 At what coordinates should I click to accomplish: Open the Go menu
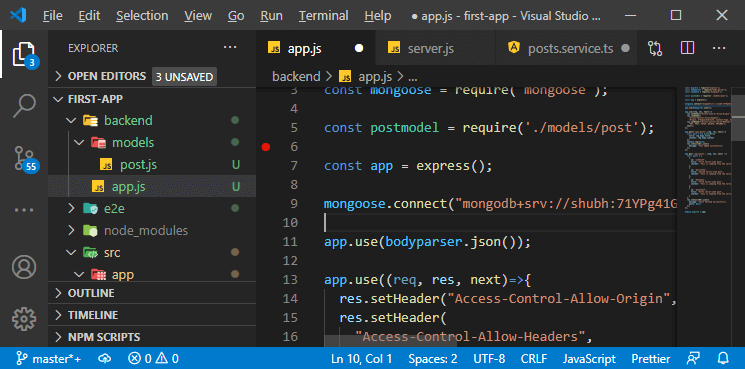(x=236, y=16)
